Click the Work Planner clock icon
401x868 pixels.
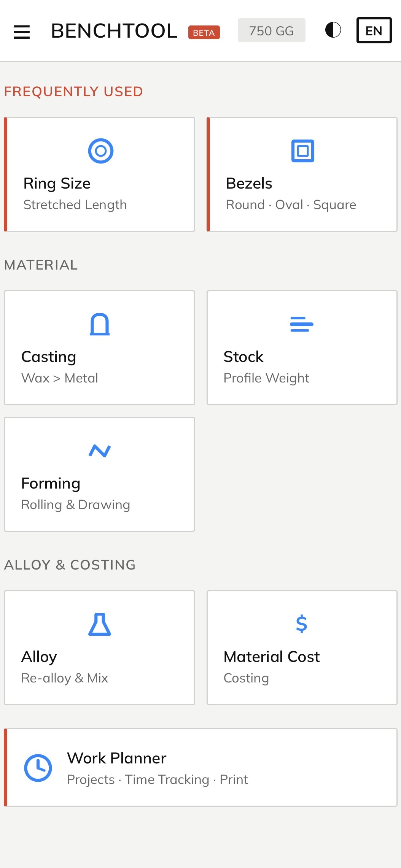click(x=38, y=768)
